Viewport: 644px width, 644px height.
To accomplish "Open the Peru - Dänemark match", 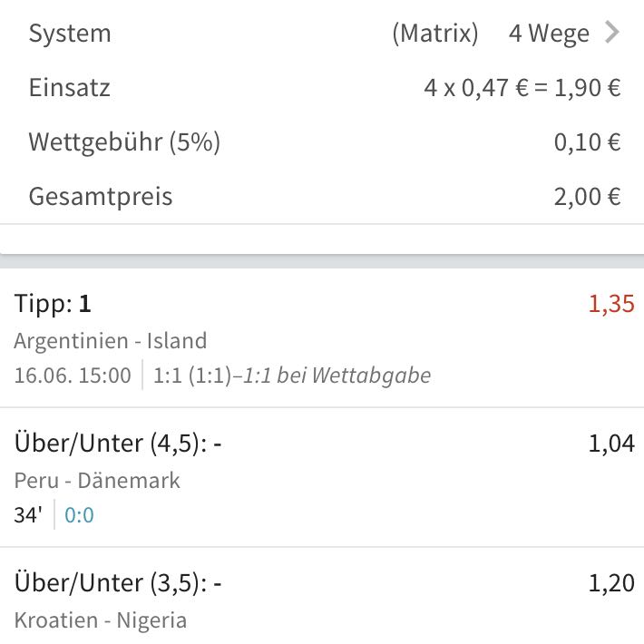I will (x=97, y=481).
